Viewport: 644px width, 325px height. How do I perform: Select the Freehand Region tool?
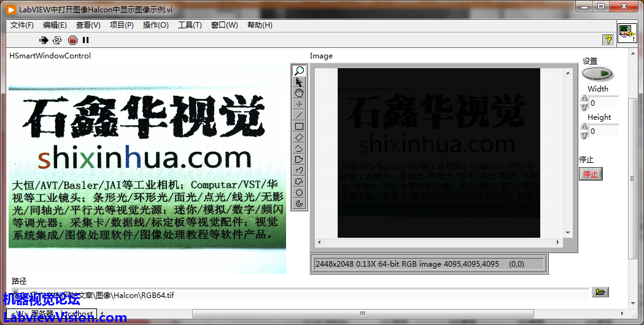[x=299, y=182]
